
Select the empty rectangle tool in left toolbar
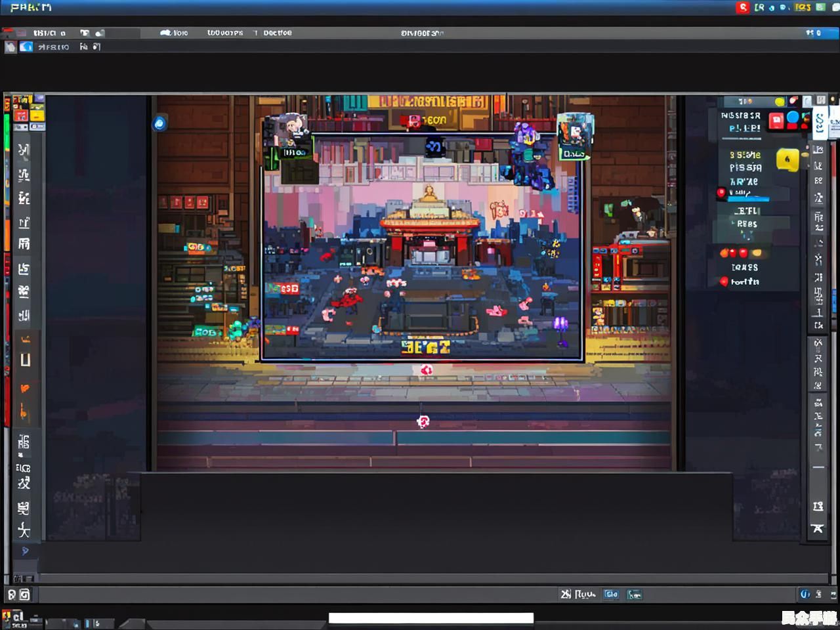pos(25,360)
